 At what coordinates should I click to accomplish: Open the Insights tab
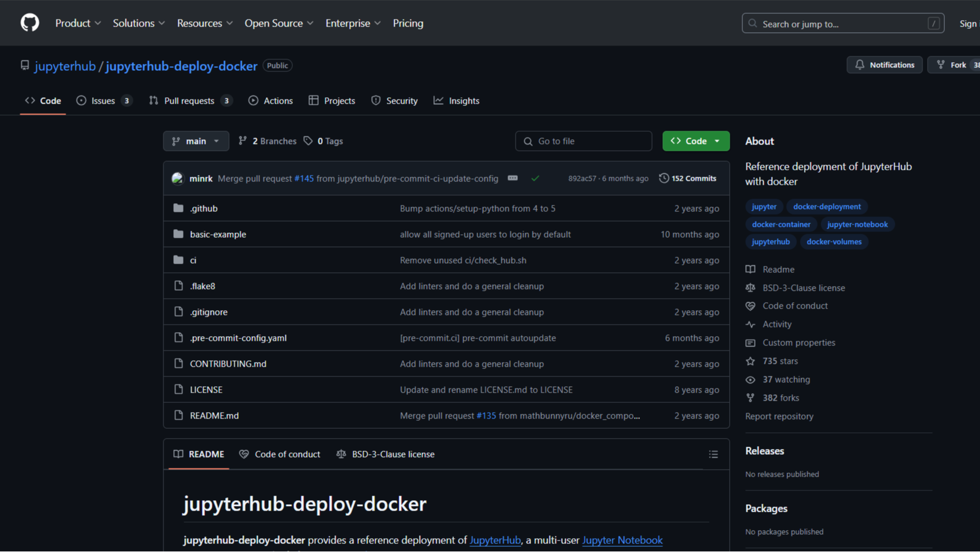[456, 101]
